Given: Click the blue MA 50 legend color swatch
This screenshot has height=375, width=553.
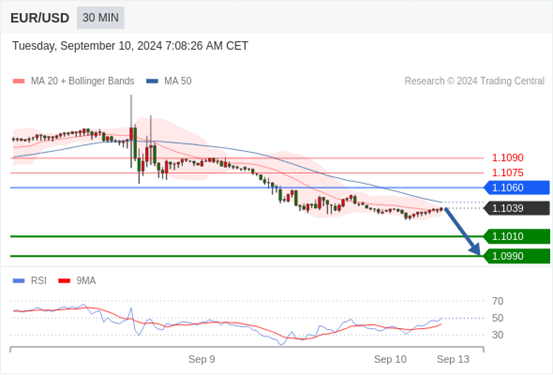Looking at the screenshot, I should 152,81.
